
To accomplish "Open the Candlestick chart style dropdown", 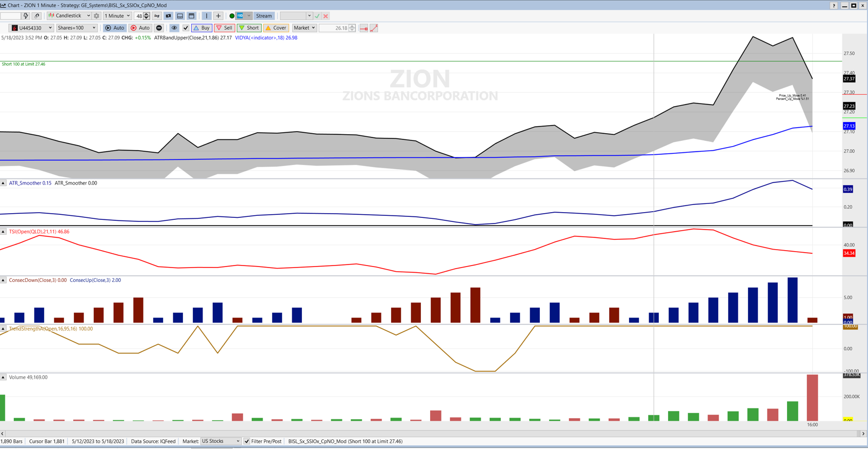I will click(69, 16).
